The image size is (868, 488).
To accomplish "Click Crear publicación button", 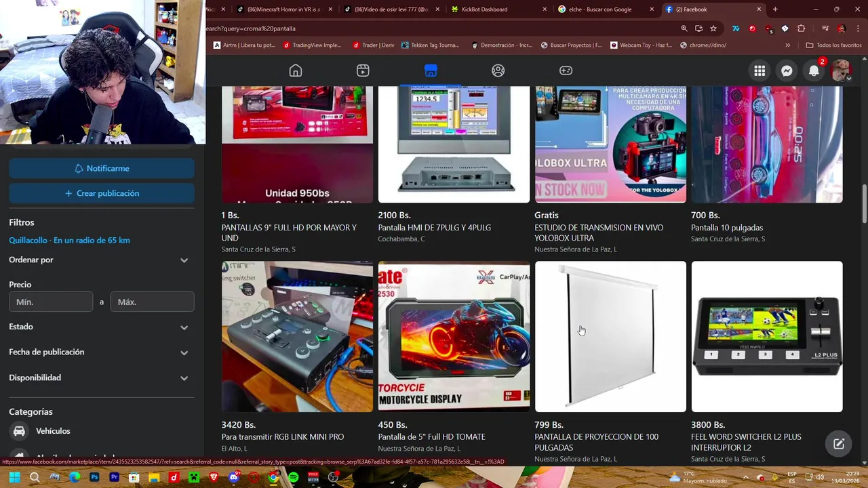I will pos(102,193).
